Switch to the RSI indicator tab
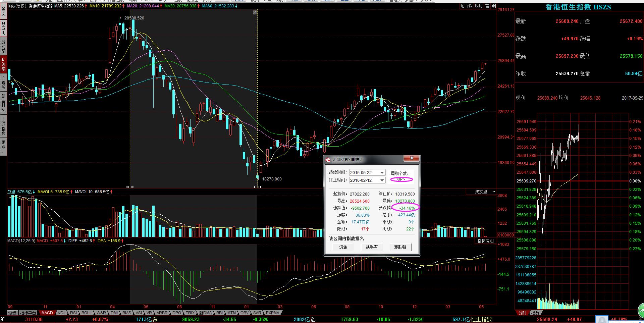 (73, 313)
